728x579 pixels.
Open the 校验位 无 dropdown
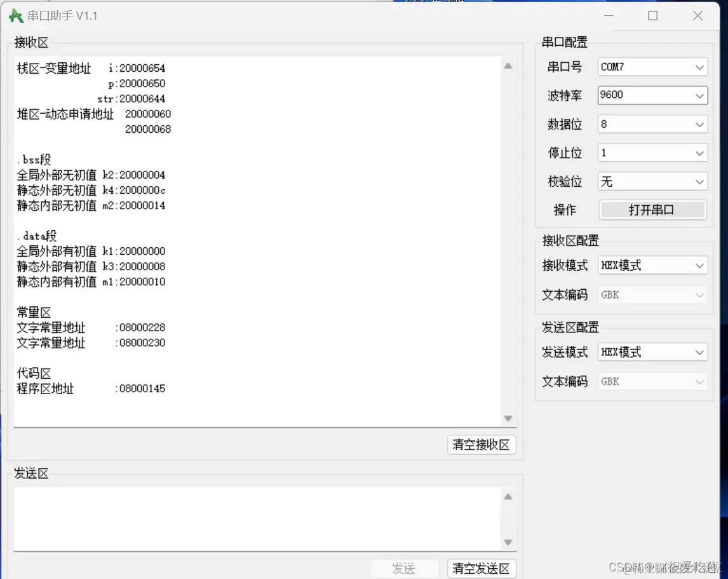652,182
